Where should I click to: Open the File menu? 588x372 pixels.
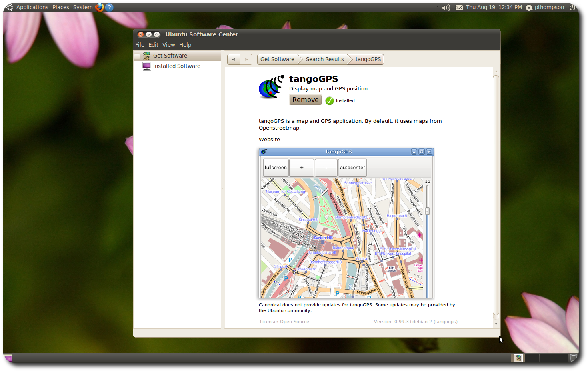click(140, 45)
